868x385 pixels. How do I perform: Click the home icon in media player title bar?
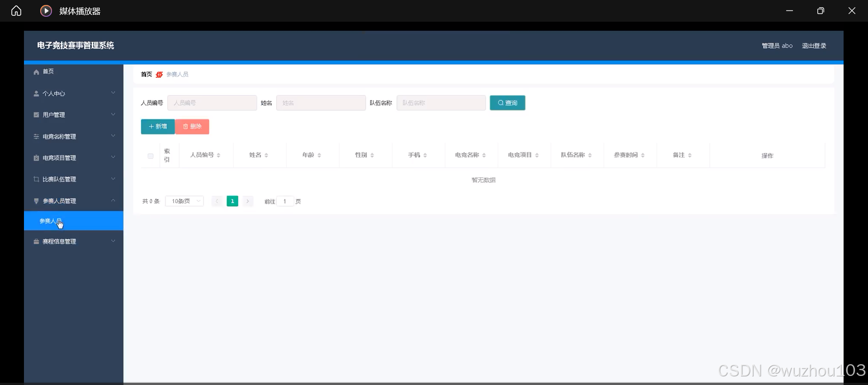point(16,11)
